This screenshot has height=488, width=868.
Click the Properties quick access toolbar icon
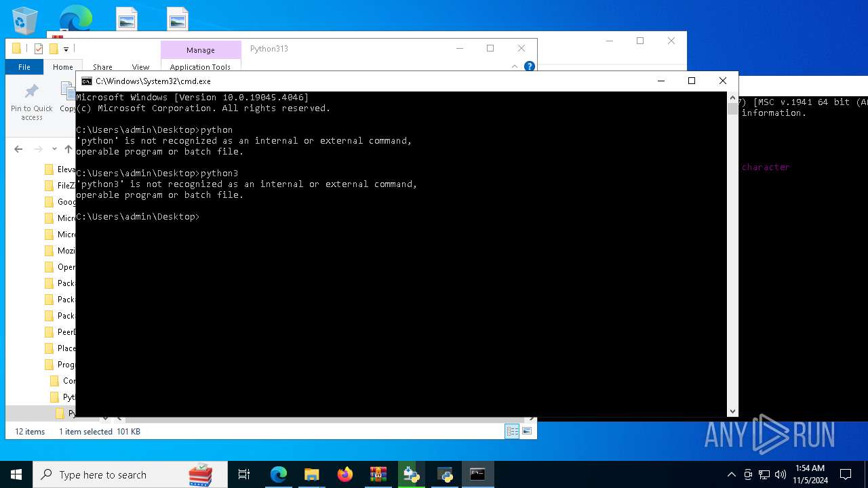pyautogui.click(x=39, y=49)
